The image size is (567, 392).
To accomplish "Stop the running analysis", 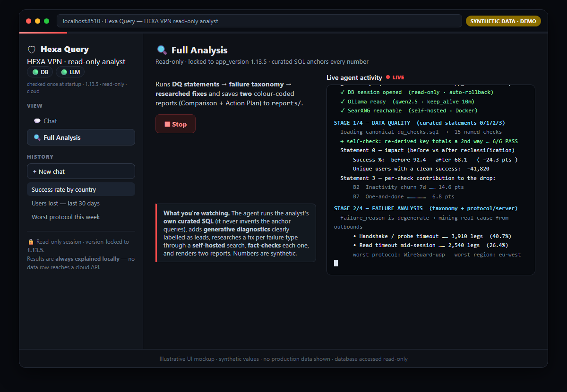I will click(175, 124).
